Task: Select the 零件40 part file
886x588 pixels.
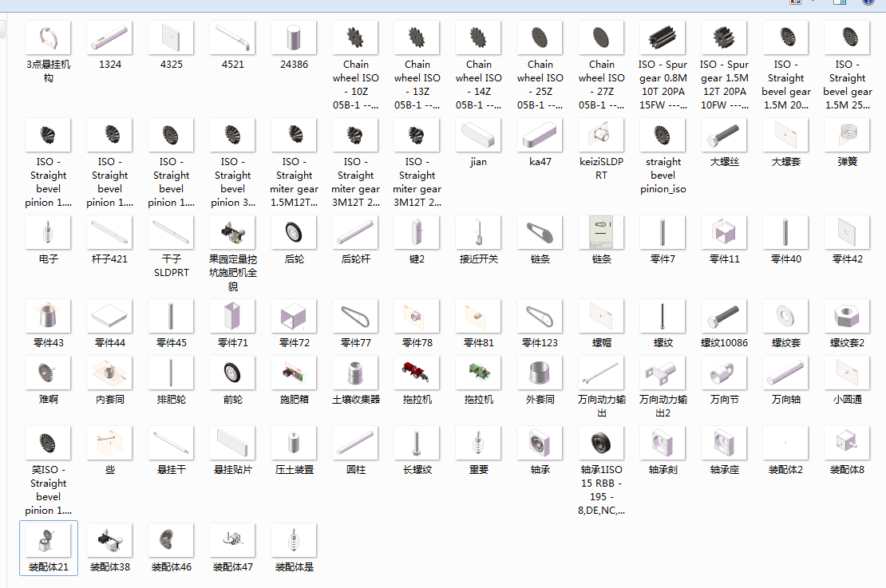Action: pyautogui.click(x=786, y=233)
